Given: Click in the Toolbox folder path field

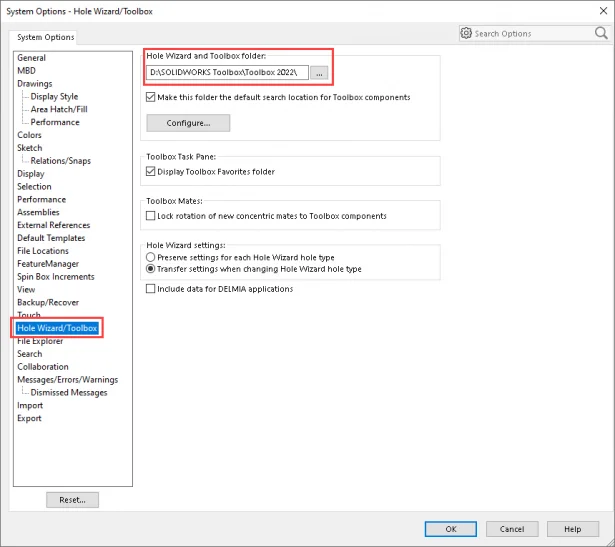Looking at the screenshot, I should [226, 73].
